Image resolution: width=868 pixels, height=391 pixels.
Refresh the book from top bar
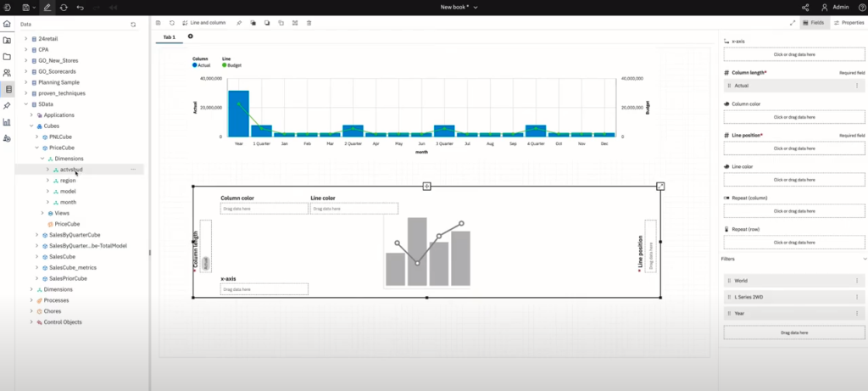pyautogui.click(x=64, y=7)
